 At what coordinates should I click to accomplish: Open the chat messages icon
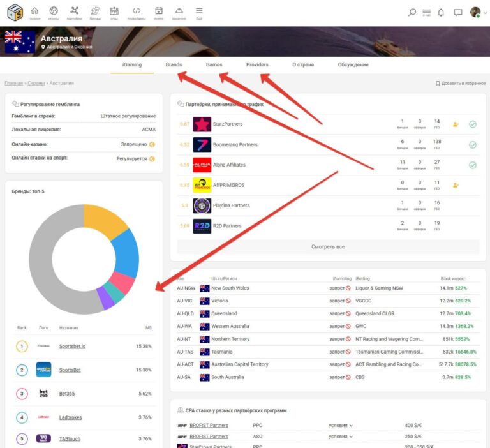[457, 12]
